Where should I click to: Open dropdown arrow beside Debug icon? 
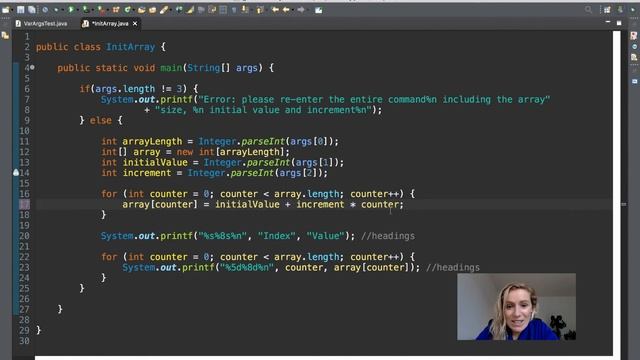tap(62, 10)
